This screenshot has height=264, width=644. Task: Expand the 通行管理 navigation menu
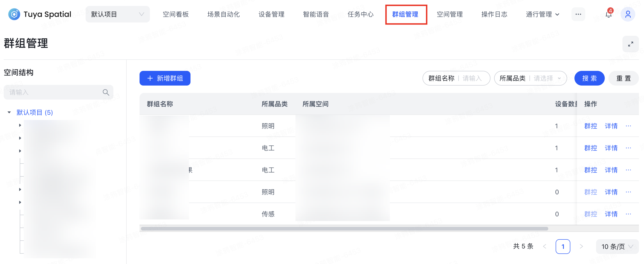click(542, 14)
